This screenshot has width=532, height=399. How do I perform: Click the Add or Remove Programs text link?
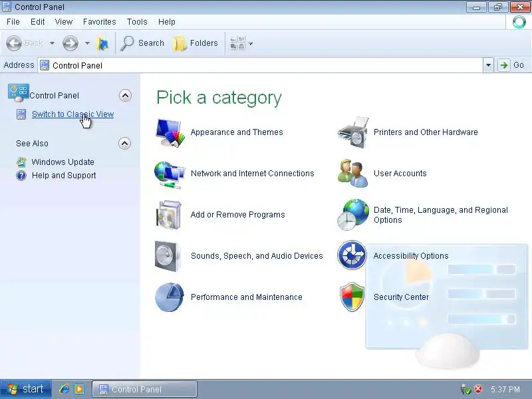point(237,215)
